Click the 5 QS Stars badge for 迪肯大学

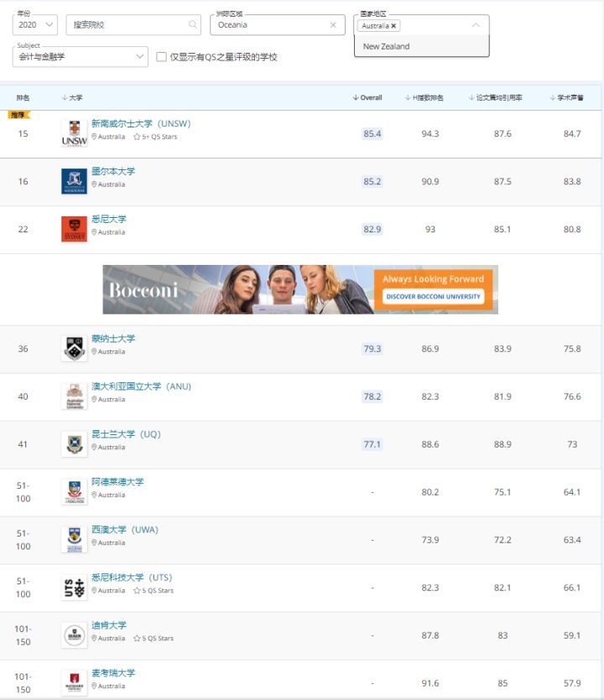click(x=154, y=638)
